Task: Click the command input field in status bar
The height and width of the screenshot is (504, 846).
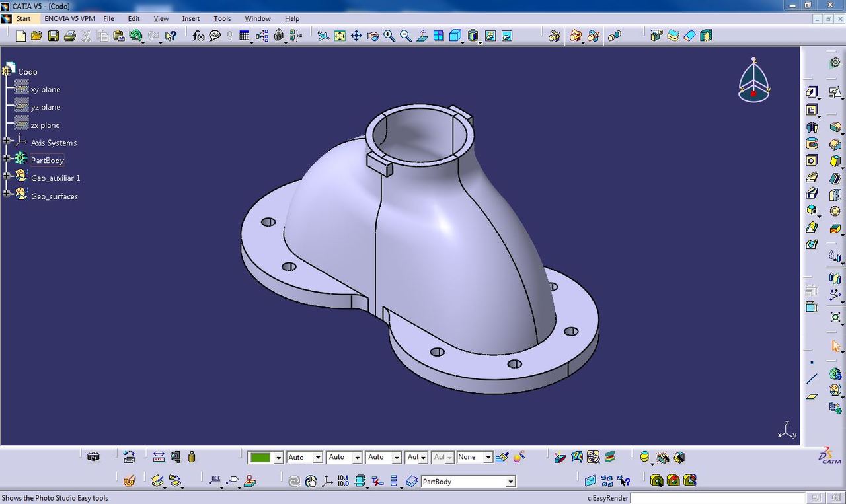Action: pos(718,497)
